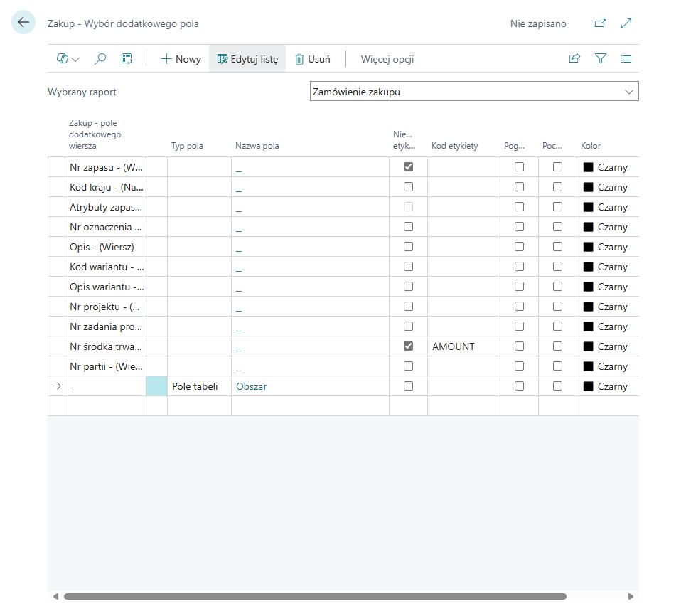
Task: Click the back arrow button
Action: 23,23
